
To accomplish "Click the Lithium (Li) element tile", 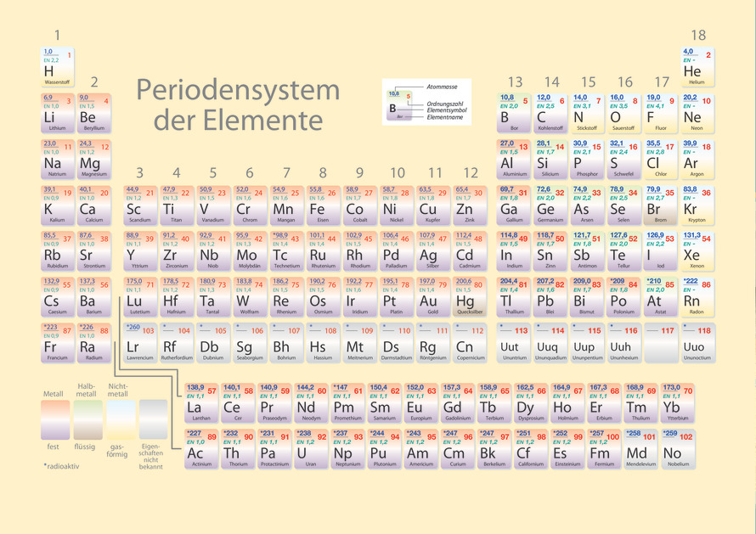I will pyautogui.click(x=58, y=113).
